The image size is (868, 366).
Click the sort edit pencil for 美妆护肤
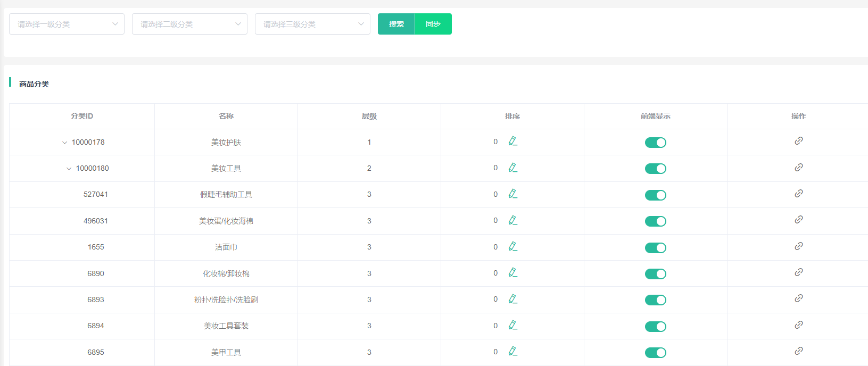(512, 141)
